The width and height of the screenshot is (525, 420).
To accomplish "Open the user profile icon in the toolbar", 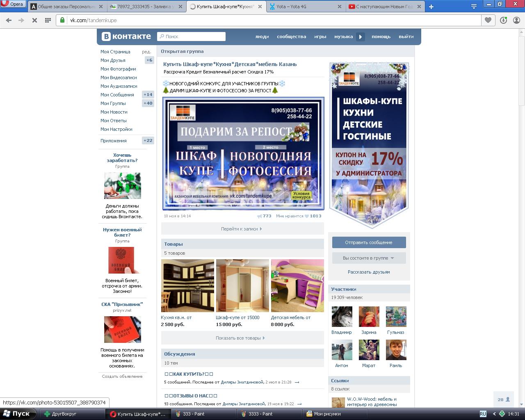I will 517,20.
